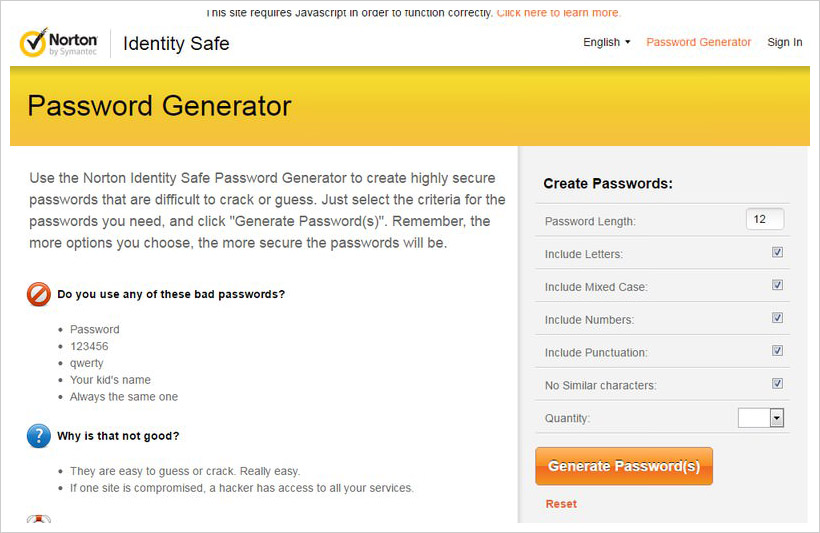Select Sign In in the header
This screenshot has width=820, height=533.
pyautogui.click(x=784, y=42)
